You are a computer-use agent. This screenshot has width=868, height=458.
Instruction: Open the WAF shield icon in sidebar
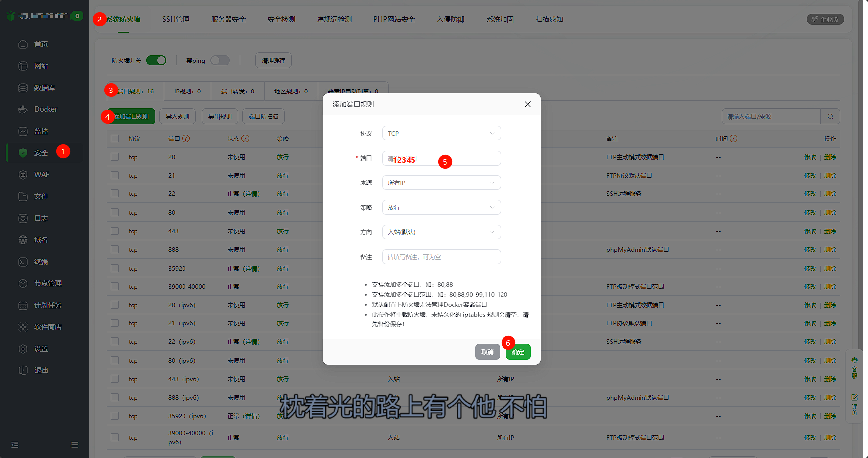pos(23,175)
